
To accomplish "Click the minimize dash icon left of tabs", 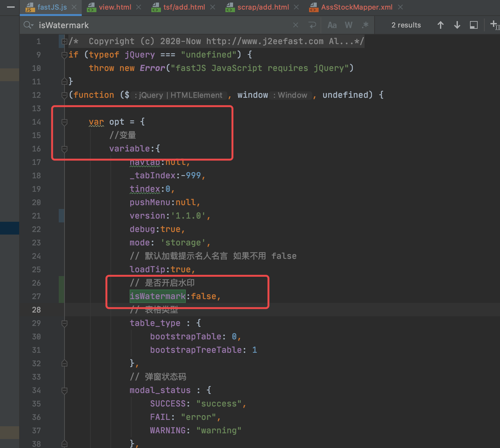I will [x=11, y=7].
